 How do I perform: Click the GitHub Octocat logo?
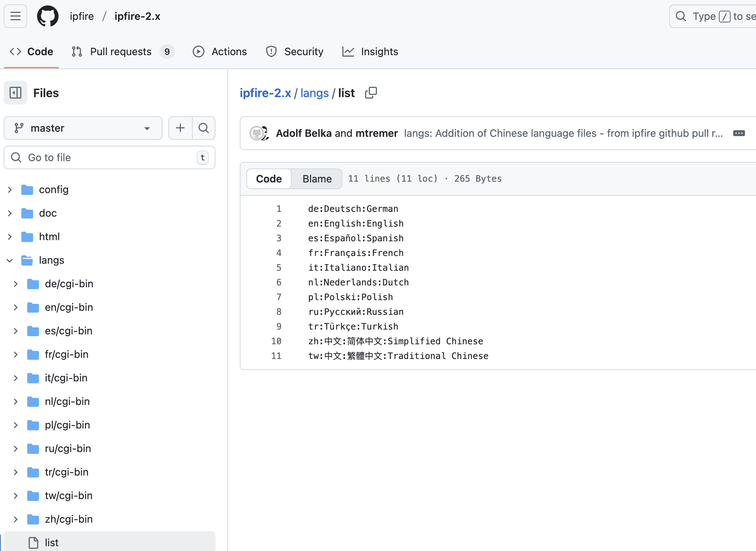(x=48, y=16)
